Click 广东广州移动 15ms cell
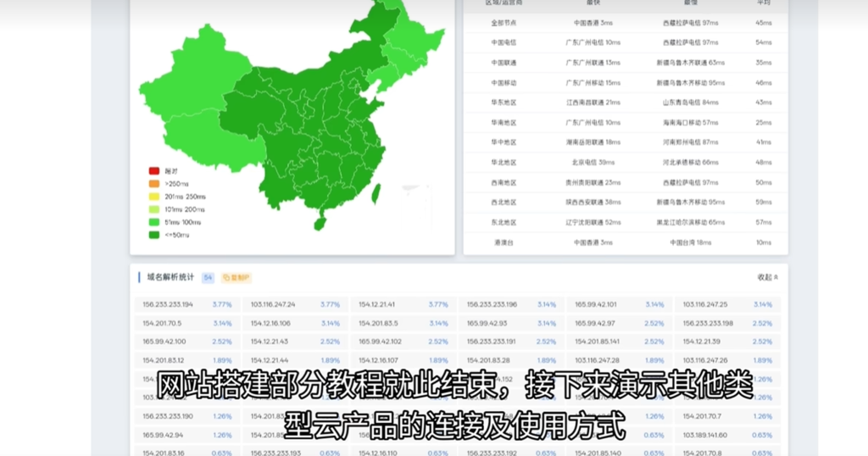Screen dimensions: 868x456 [x=593, y=82]
